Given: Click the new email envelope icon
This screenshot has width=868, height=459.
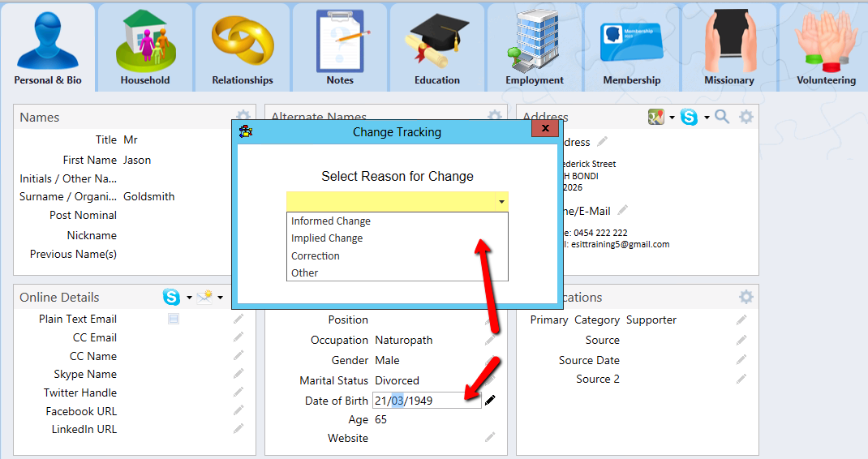Looking at the screenshot, I should click(204, 297).
